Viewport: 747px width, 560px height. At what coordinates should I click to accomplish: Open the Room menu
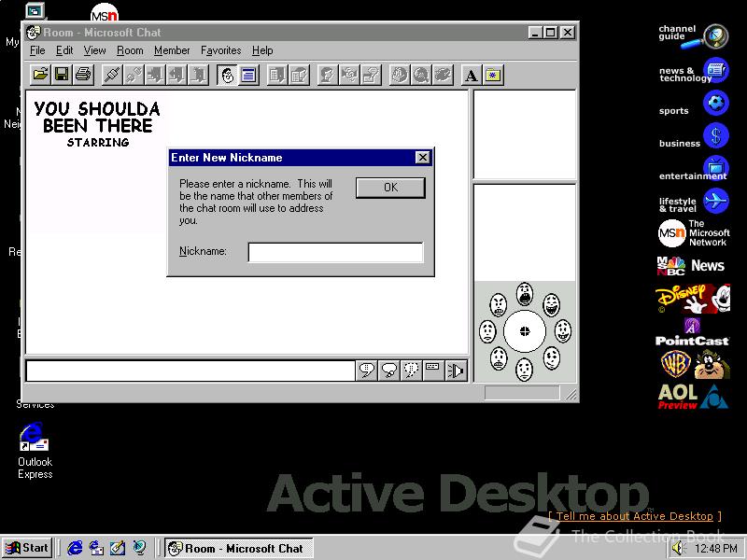(x=130, y=50)
